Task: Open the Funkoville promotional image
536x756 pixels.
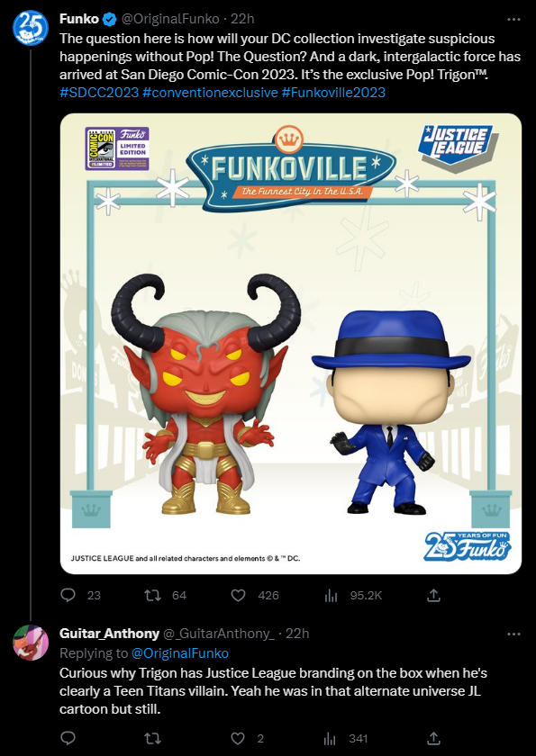Action: (x=290, y=344)
